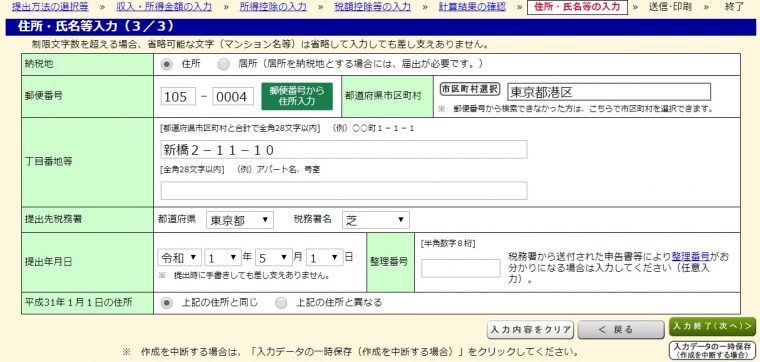Click 入力データの一時保存 button
Image resolution: width=760 pixels, height=362 pixels.
click(x=712, y=350)
